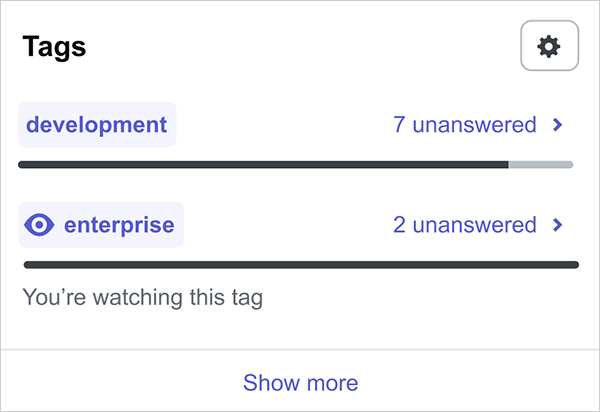View the 2 unanswered enterprise questions
Image resolution: width=600 pixels, height=412 pixels.
[x=465, y=225]
